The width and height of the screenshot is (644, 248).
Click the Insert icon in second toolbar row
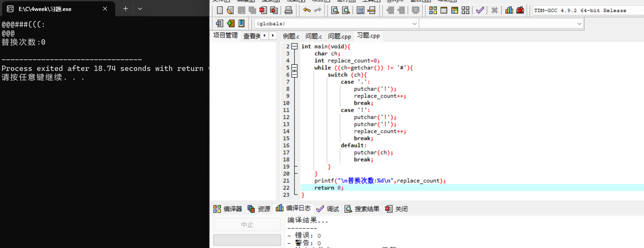click(x=220, y=23)
